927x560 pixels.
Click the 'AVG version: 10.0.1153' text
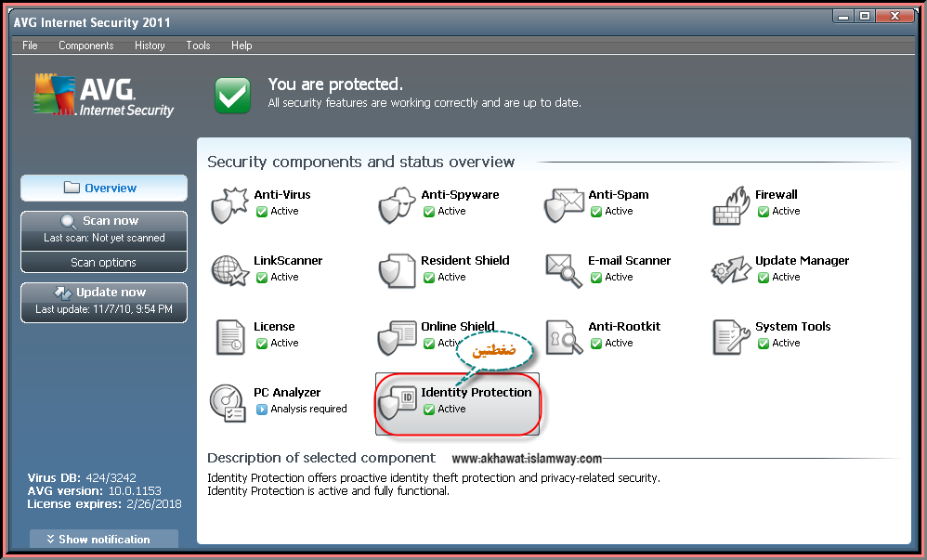point(94,491)
